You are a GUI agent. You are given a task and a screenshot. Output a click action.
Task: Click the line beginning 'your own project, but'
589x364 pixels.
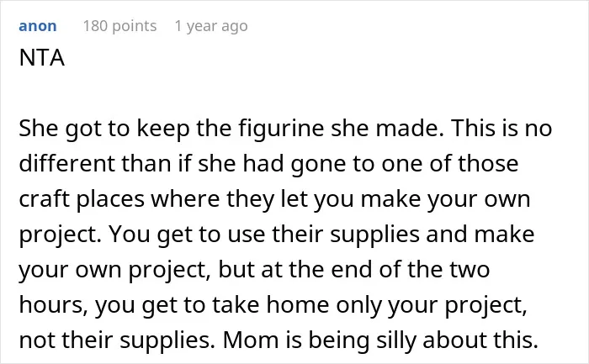point(254,270)
